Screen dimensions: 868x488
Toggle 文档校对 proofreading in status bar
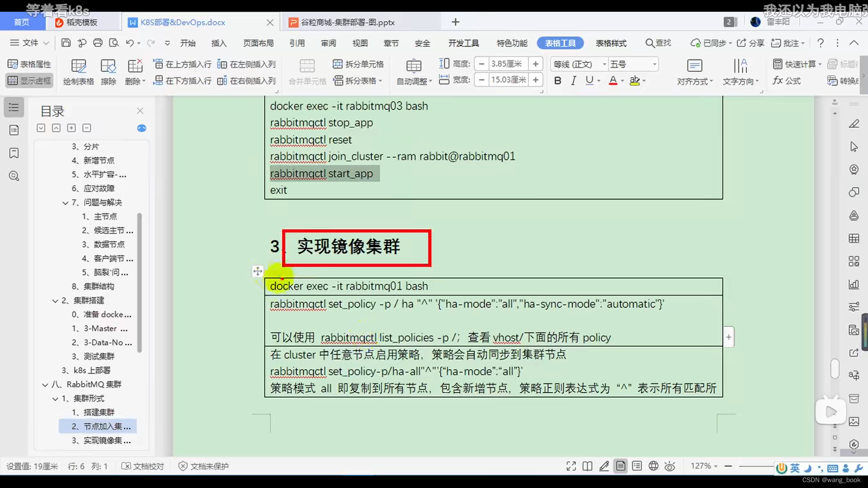click(142, 466)
